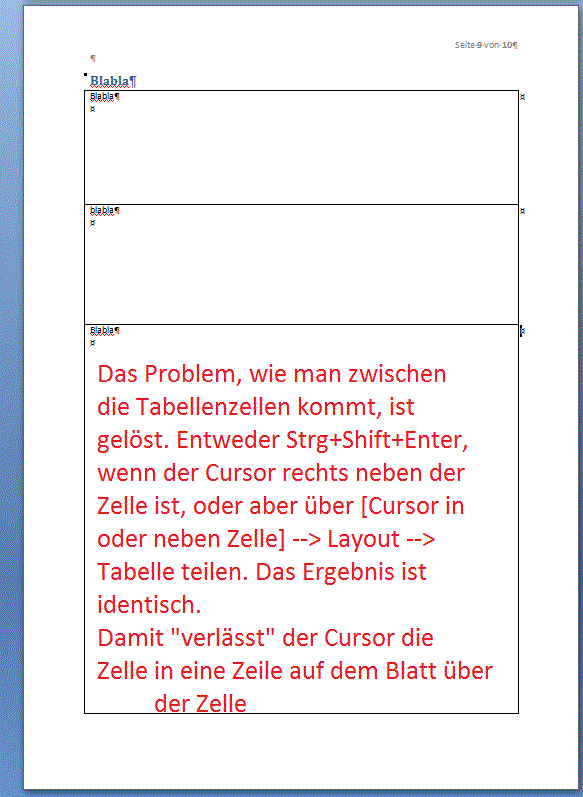This screenshot has height=797, width=583.
Task: Click end-of-row marker right of the second table row
Action: point(523,211)
